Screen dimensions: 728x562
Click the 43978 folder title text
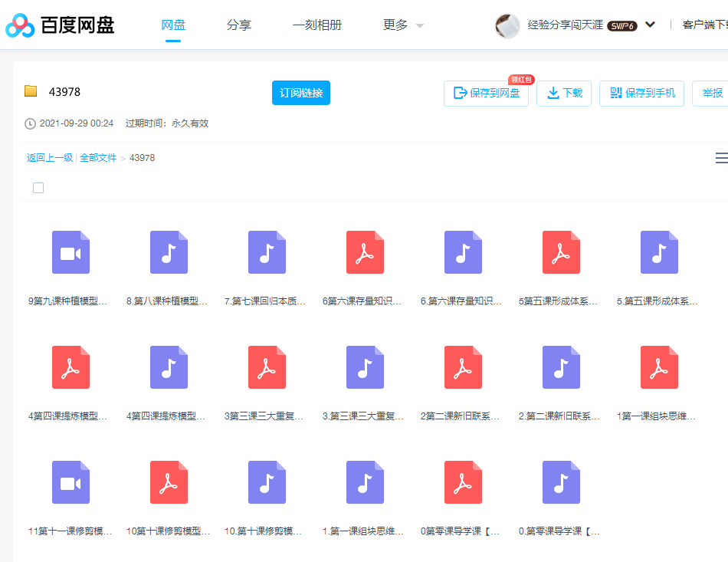pos(64,92)
